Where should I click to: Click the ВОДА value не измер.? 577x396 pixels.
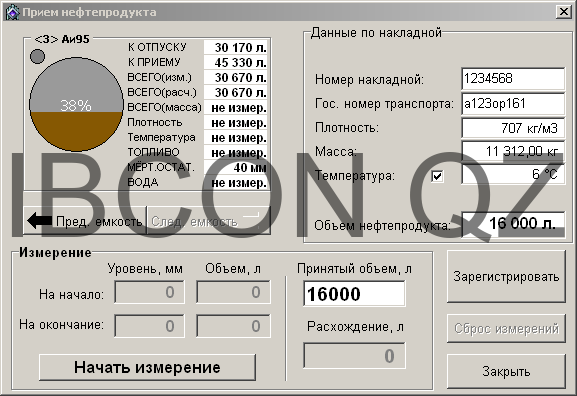coord(236,183)
